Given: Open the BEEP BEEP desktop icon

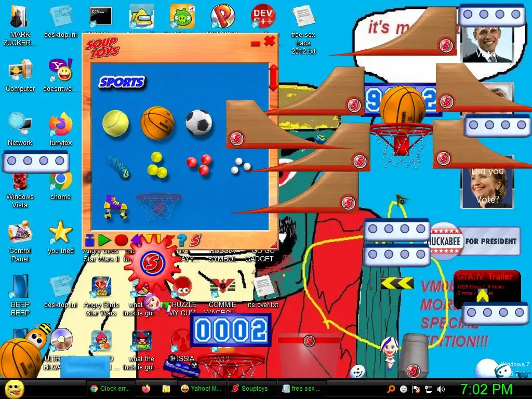Looking at the screenshot, I should coord(20,295).
